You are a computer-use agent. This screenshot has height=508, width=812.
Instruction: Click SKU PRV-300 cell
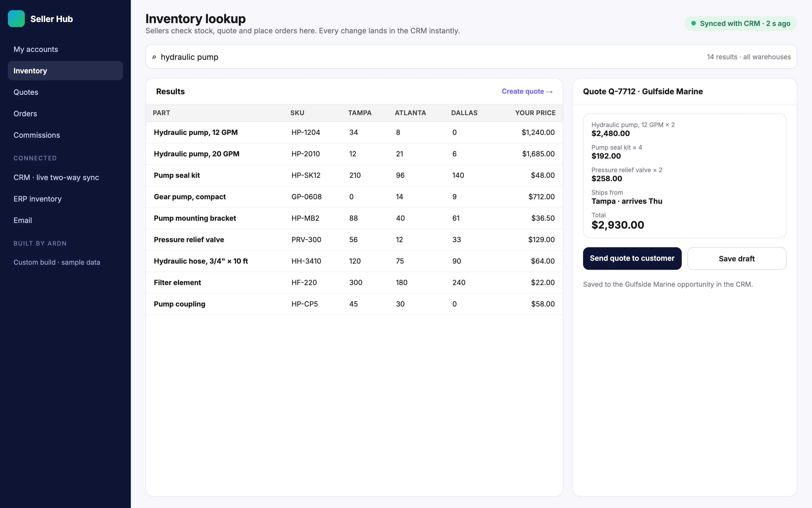(306, 240)
